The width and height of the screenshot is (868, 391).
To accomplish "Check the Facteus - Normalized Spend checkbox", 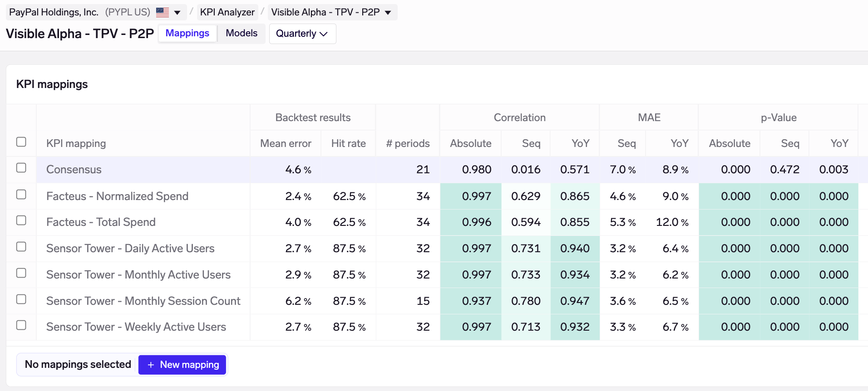I will tap(21, 195).
